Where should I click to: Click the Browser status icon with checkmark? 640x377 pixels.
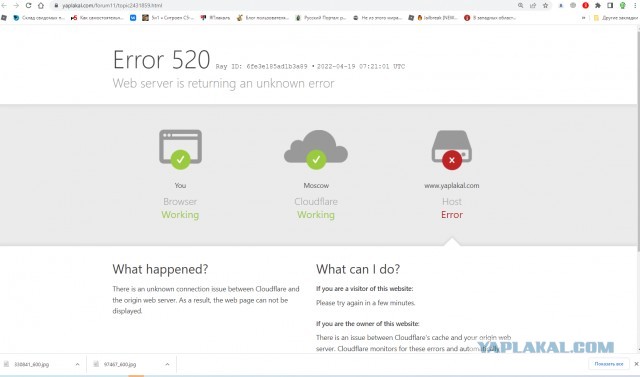tap(180, 149)
